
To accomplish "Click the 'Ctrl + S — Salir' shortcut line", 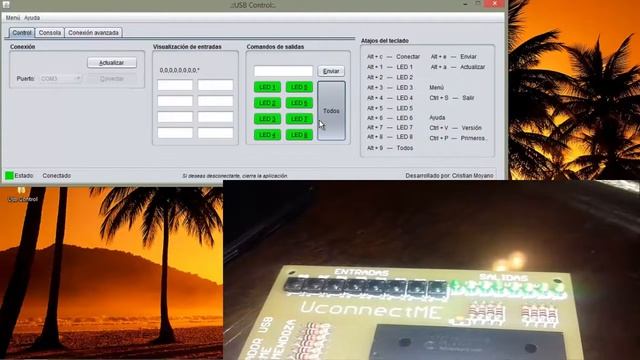I will coord(451,98).
